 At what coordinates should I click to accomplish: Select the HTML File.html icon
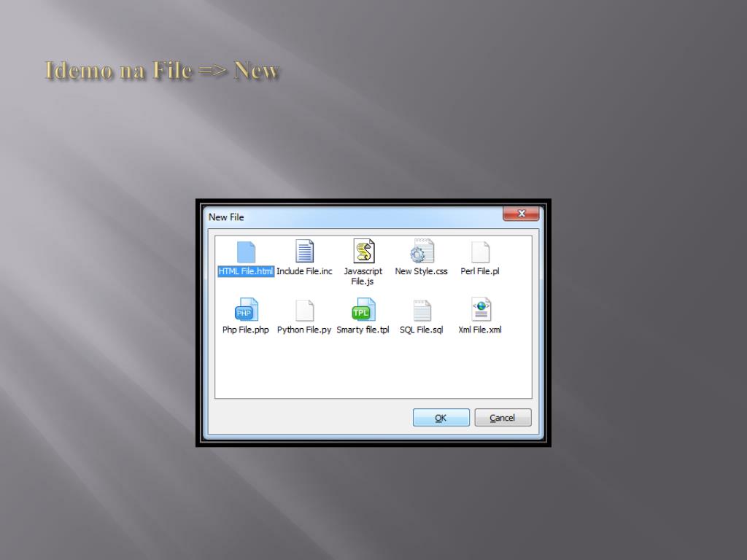coord(246,252)
